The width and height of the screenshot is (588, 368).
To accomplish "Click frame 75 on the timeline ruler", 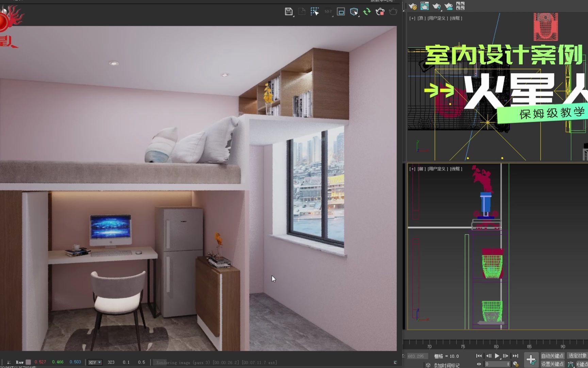I will point(463,347).
